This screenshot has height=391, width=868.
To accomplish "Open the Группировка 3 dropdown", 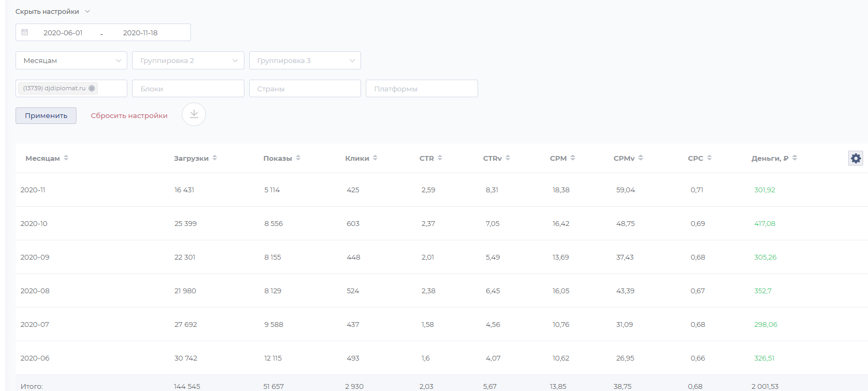I will click(x=305, y=60).
